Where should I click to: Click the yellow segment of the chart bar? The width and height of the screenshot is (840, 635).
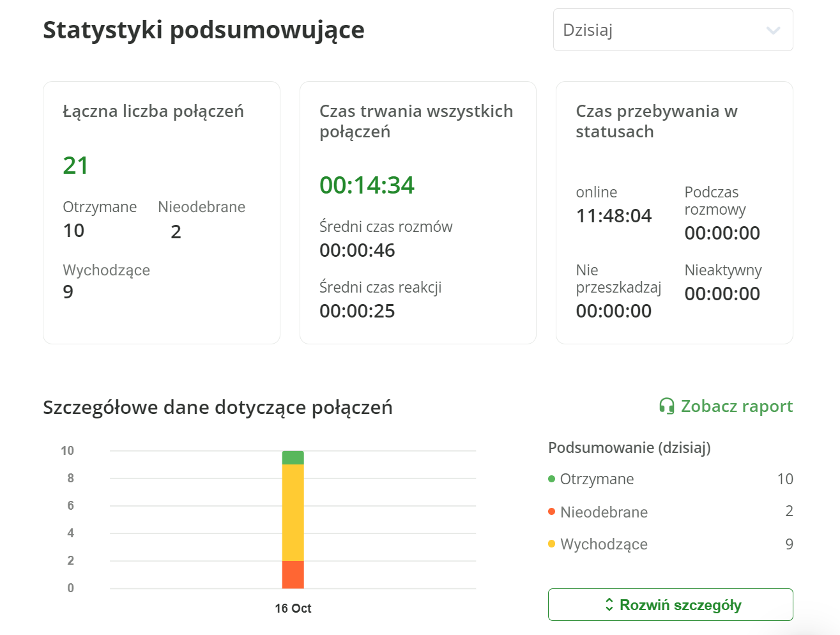pos(293,511)
